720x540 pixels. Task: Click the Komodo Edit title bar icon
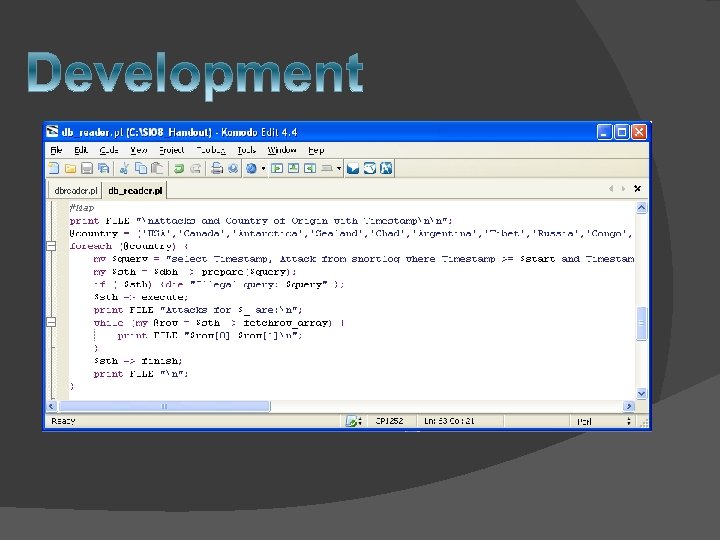point(52,132)
